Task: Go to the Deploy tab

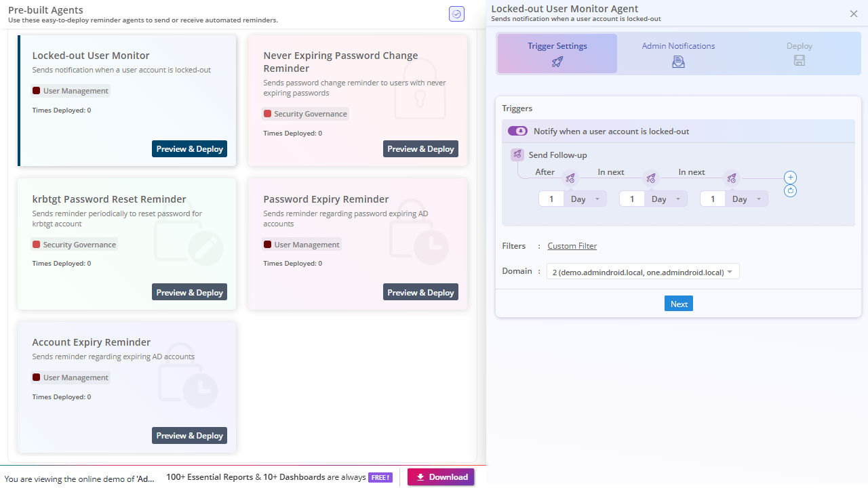Action: coord(800,54)
